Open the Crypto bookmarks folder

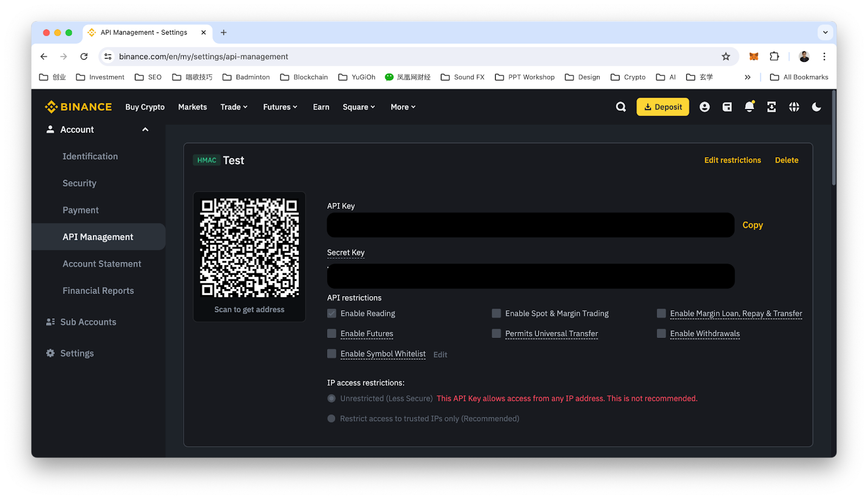coord(628,77)
